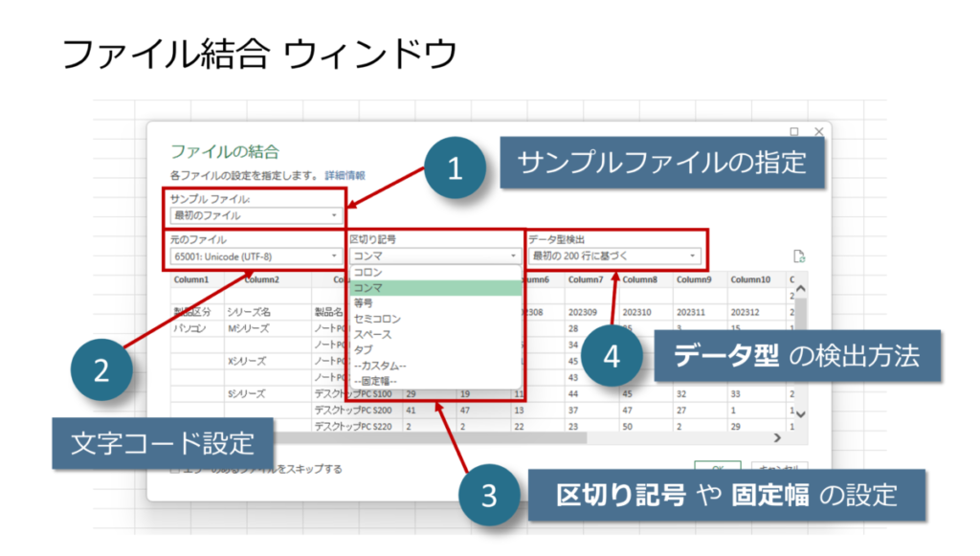980x556 pixels.
Task: Collapse the 区切り記号 combo box
Action: point(513,256)
